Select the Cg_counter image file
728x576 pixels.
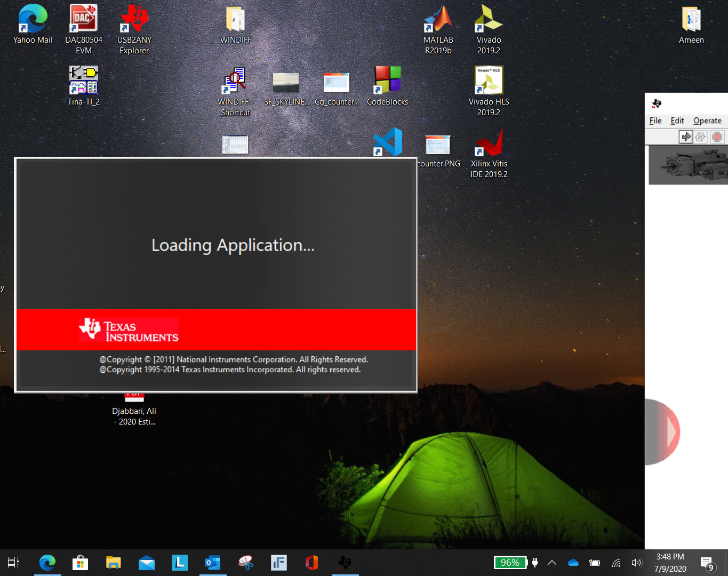pos(337,89)
